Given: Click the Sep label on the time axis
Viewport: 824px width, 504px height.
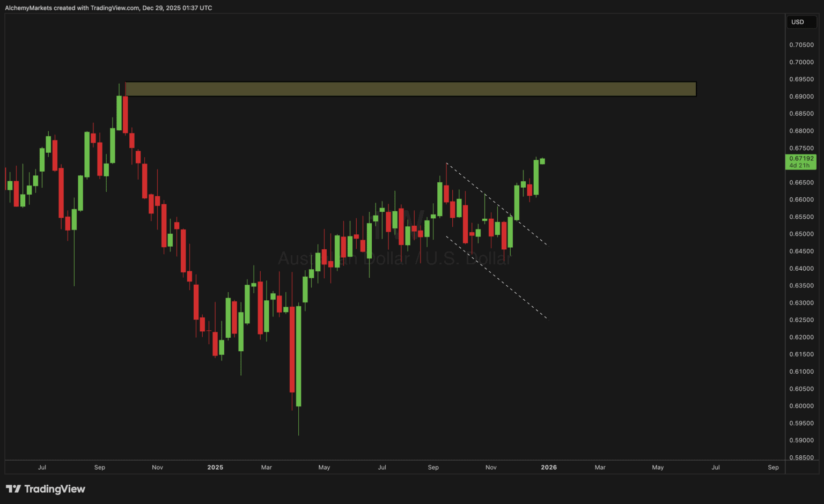Looking at the screenshot, I should [99, 467].
